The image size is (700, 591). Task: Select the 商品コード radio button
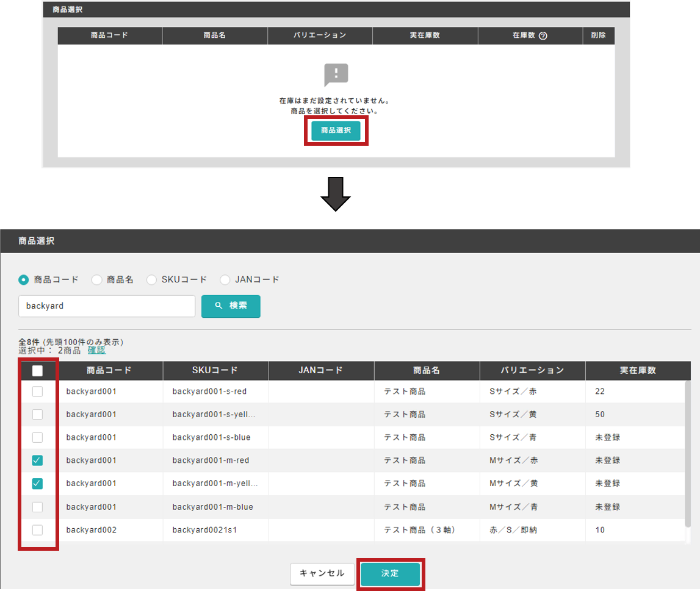(23, 280)
